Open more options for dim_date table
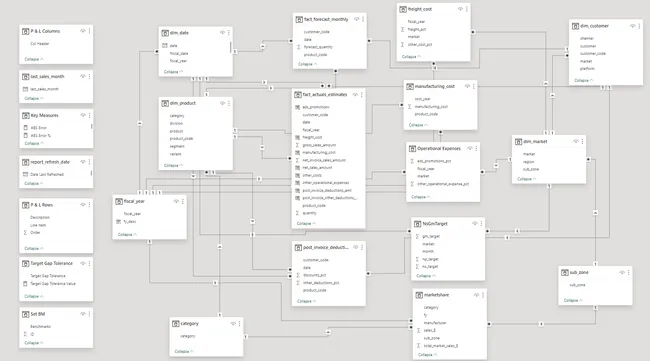This screenshot has width=650, height=361. [229, 33]
